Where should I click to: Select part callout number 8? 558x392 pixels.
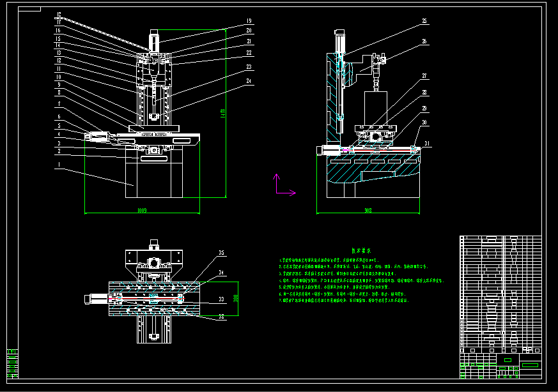[x=59, y=93]
